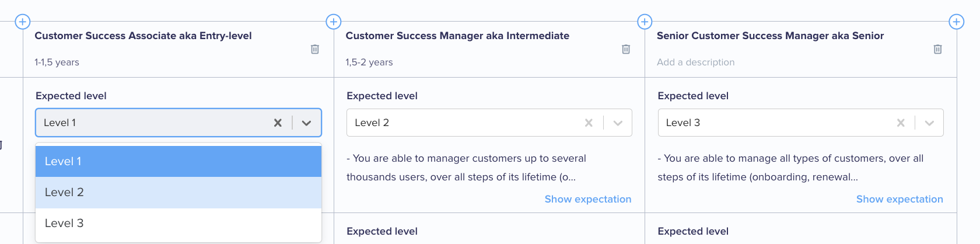Choose Level 2 from the dropdown list
Screen dimensions: 980x244
(178, 192)
